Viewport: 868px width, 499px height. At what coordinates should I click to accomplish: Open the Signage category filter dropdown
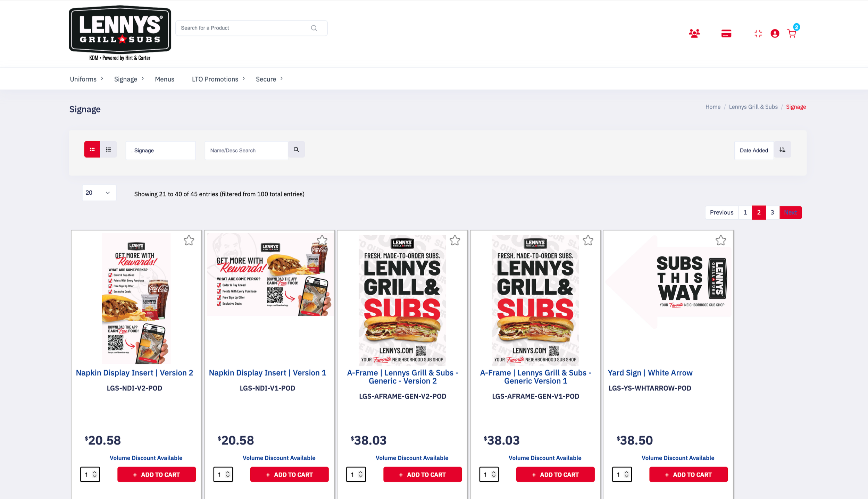tap(161, 151)
